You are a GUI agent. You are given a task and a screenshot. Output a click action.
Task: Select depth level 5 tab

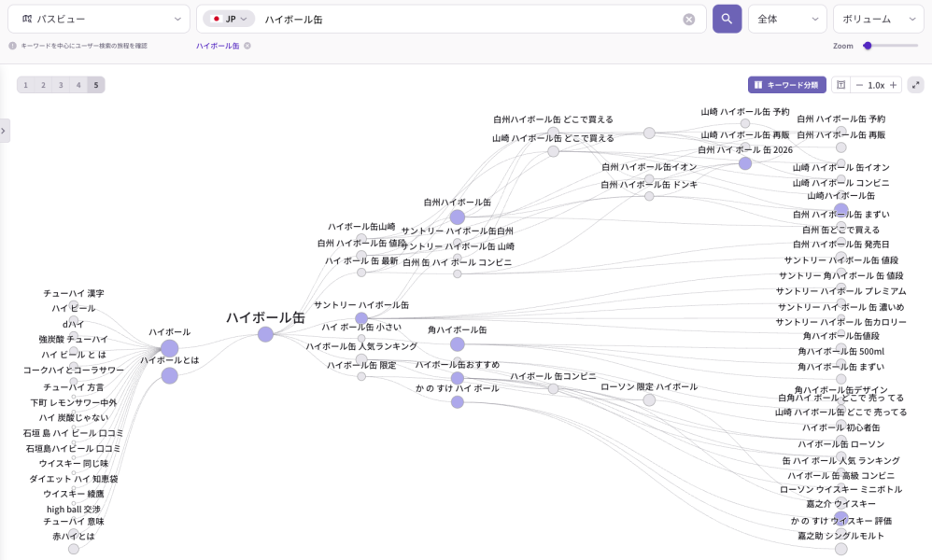pos(96,85)
